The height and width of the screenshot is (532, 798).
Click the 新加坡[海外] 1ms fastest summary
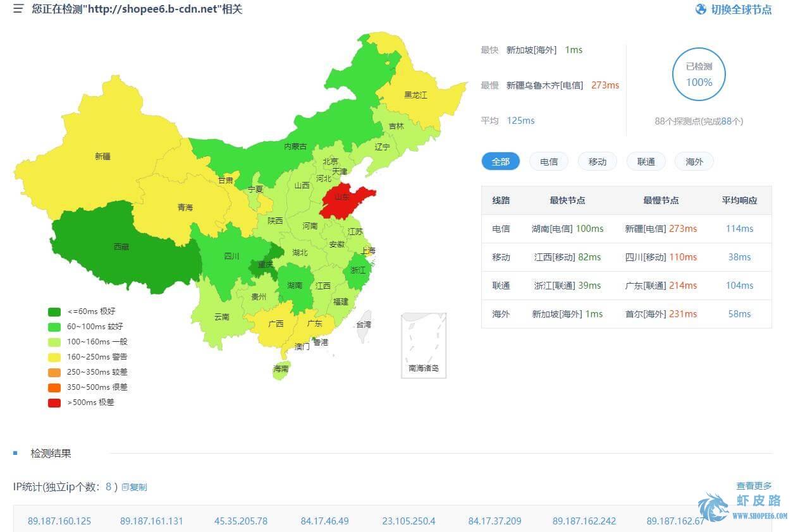544,50
